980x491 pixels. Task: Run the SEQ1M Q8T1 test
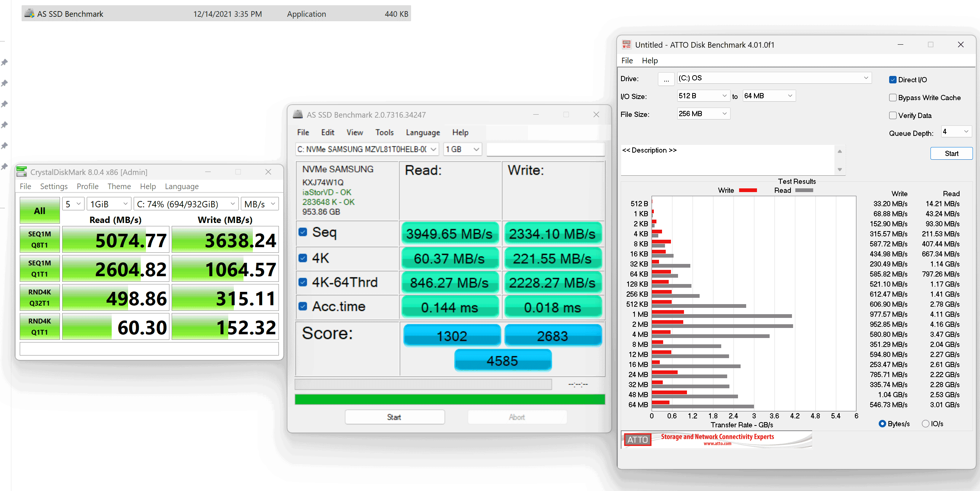click(x=39, y=239)
